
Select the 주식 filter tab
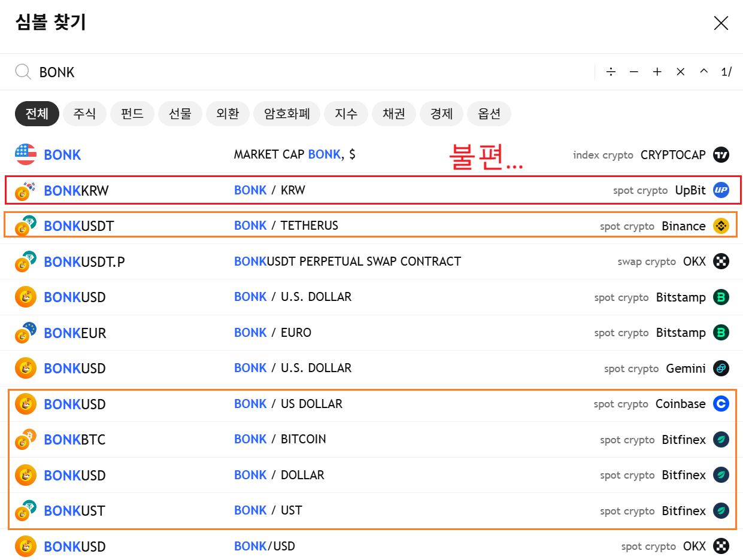(x=84, y=114)
